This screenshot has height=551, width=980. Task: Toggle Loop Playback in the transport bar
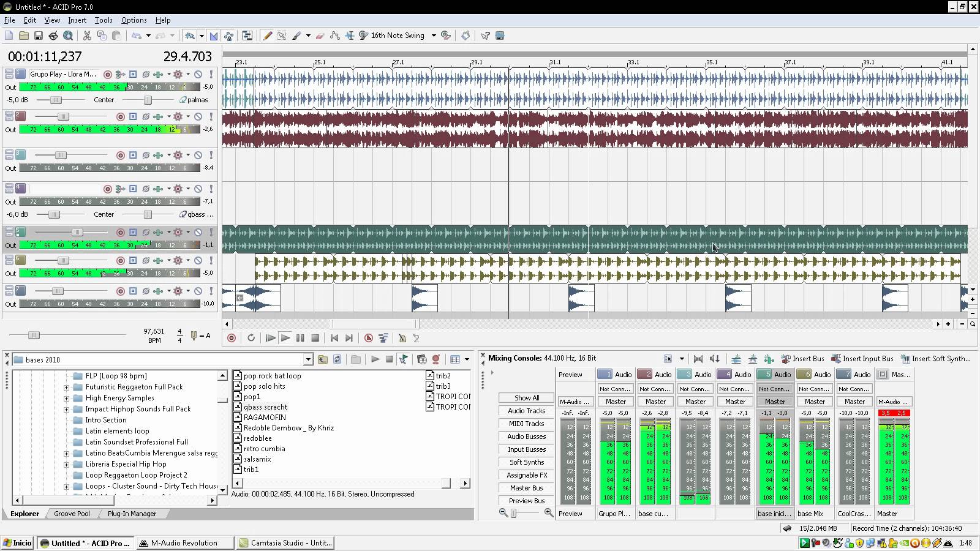(251, 338)
